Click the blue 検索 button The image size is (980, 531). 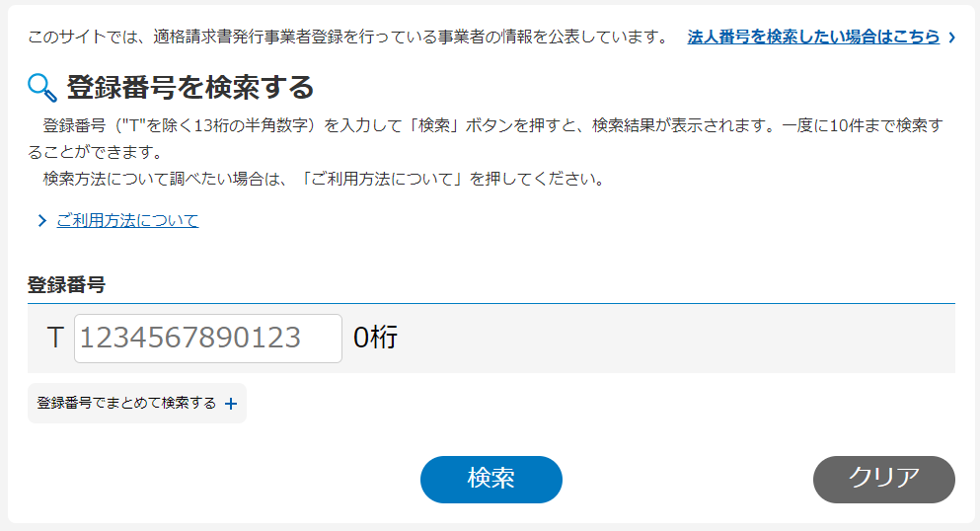[x=491, y=479]
